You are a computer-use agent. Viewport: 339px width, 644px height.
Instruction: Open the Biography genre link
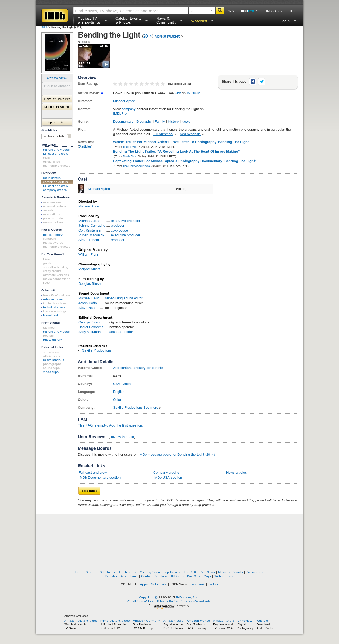tap(144, 122)
